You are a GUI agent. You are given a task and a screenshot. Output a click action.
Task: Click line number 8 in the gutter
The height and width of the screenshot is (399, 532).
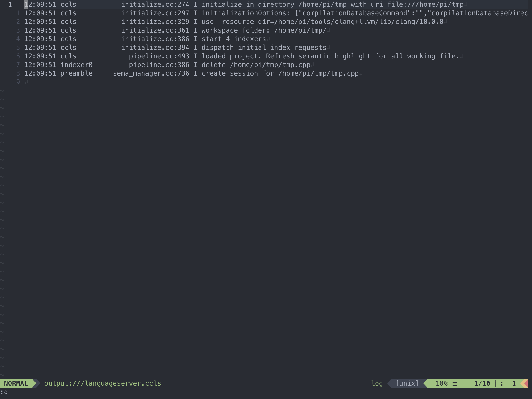tap(17, 73)
